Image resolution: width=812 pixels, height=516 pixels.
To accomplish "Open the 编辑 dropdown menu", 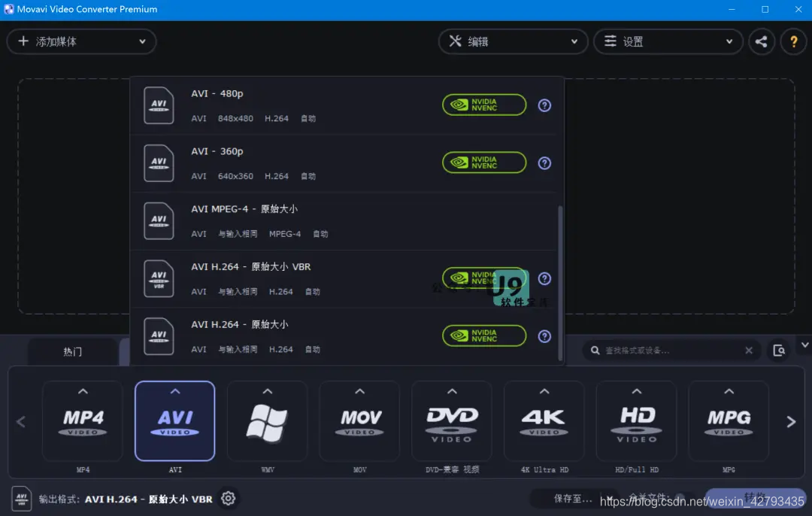I will [x=513, y=41].
